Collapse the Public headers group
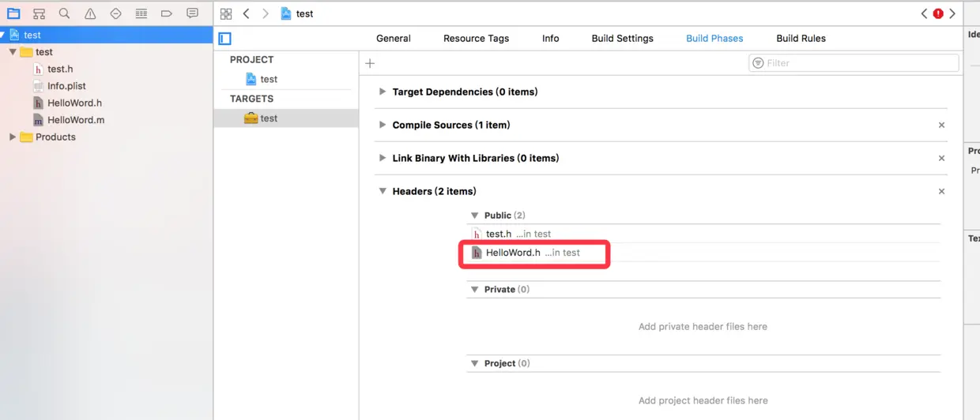The image size is (980, 420). [475, 215]
